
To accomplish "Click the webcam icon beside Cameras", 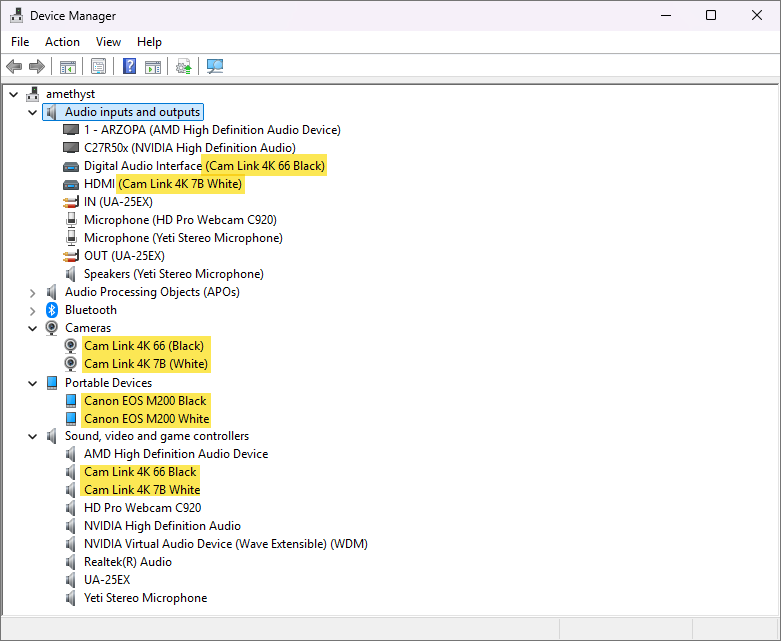I will pyautogui.click(x=52, y=328).
